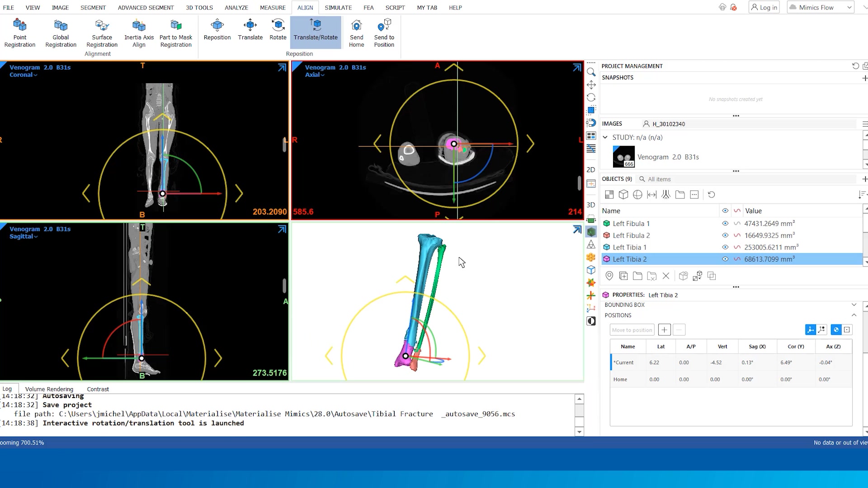Open the Sagittal view orientation dropdown
This screenshot has height=488, width=868.
coord(24,237)
